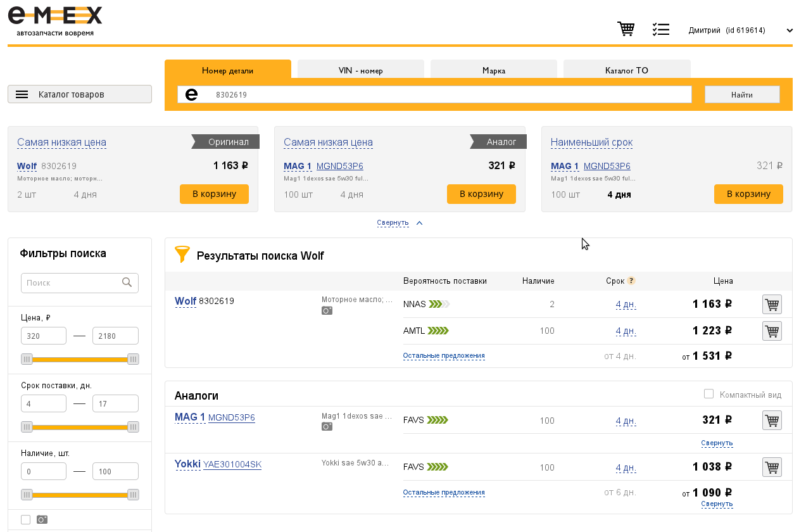Click maximum price field showing 2180
Viewport: 806px width, 532px height.
pos(115,336)
